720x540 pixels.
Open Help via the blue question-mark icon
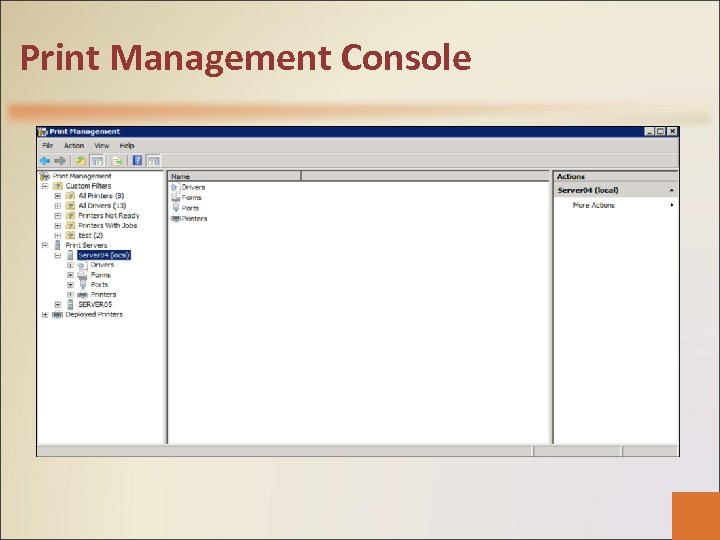click(137, 160)
